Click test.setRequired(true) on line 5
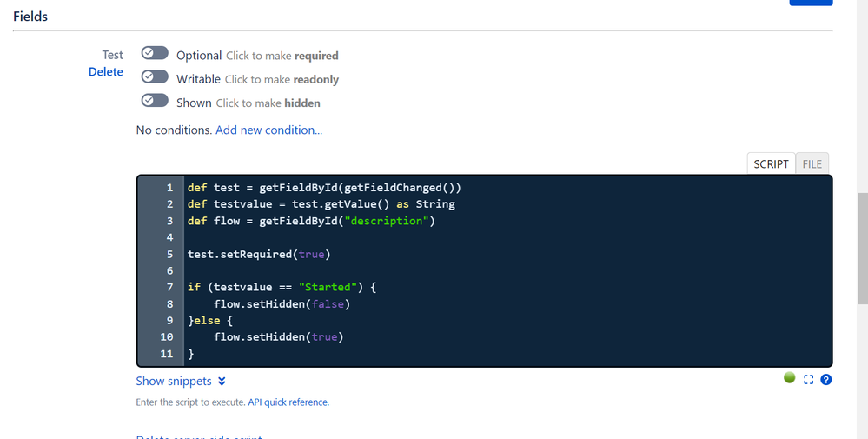 pos(259,254)
